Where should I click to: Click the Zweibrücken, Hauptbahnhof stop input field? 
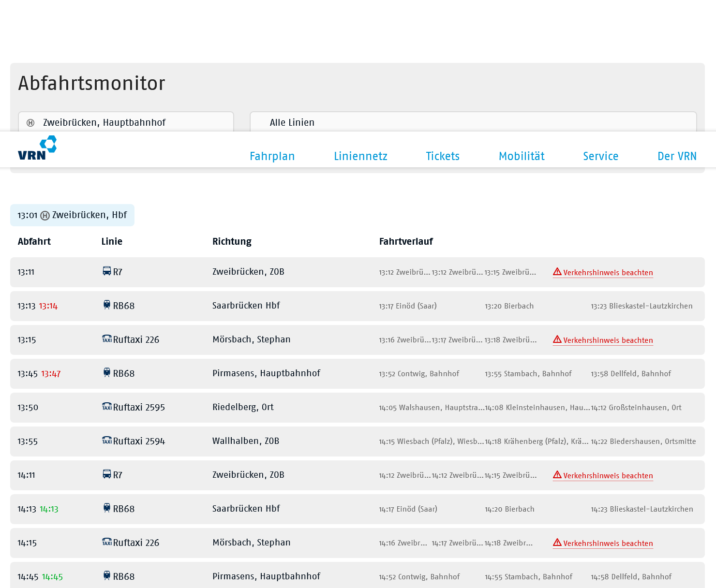click(126, 122)
